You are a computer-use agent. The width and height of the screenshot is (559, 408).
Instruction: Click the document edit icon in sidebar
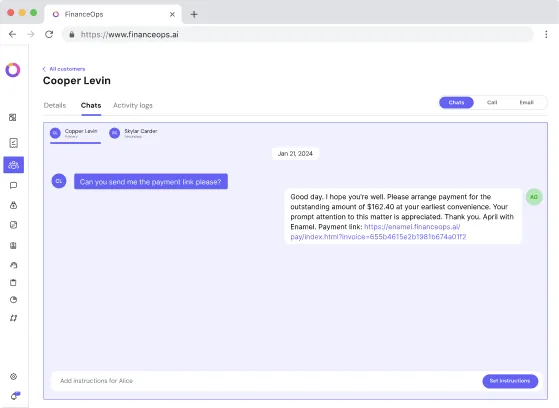click(x=13, y=225)
